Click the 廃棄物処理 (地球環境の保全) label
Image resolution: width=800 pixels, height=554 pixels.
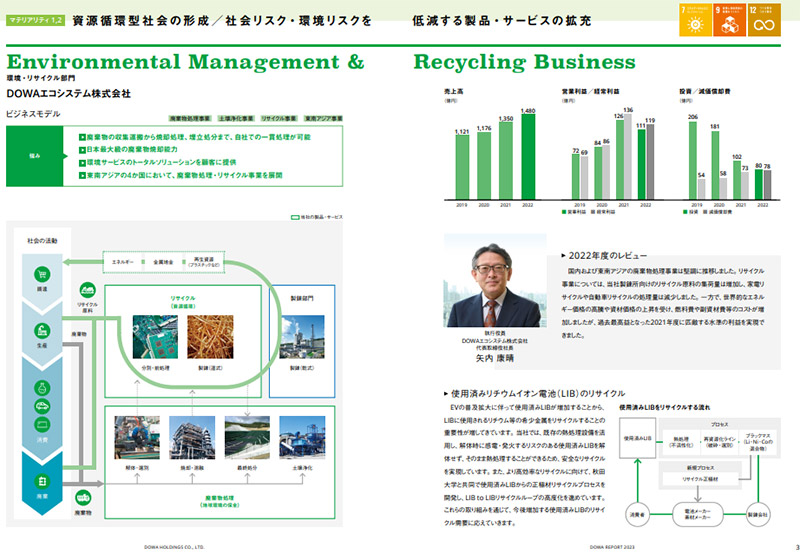click(219, 501)
